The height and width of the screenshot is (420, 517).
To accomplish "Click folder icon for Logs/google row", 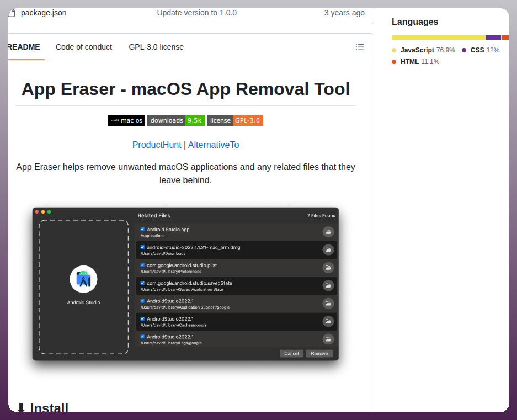I will [x=328, y=339].
